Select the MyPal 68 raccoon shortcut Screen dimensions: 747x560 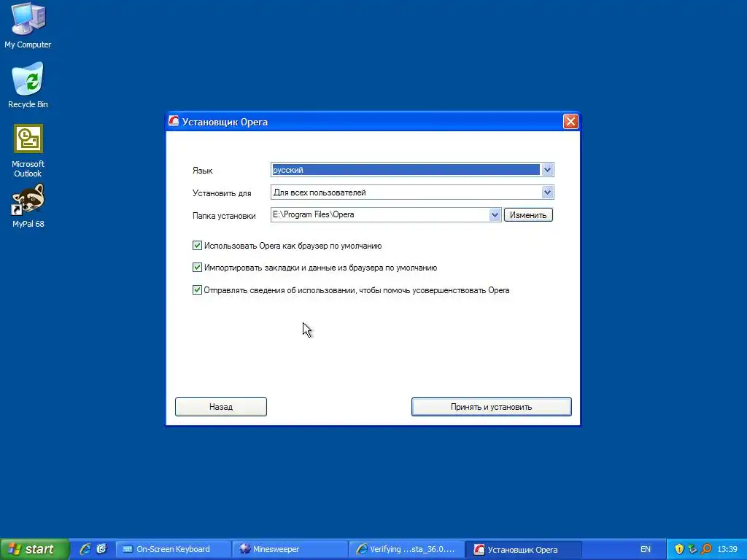pos(28,206)
